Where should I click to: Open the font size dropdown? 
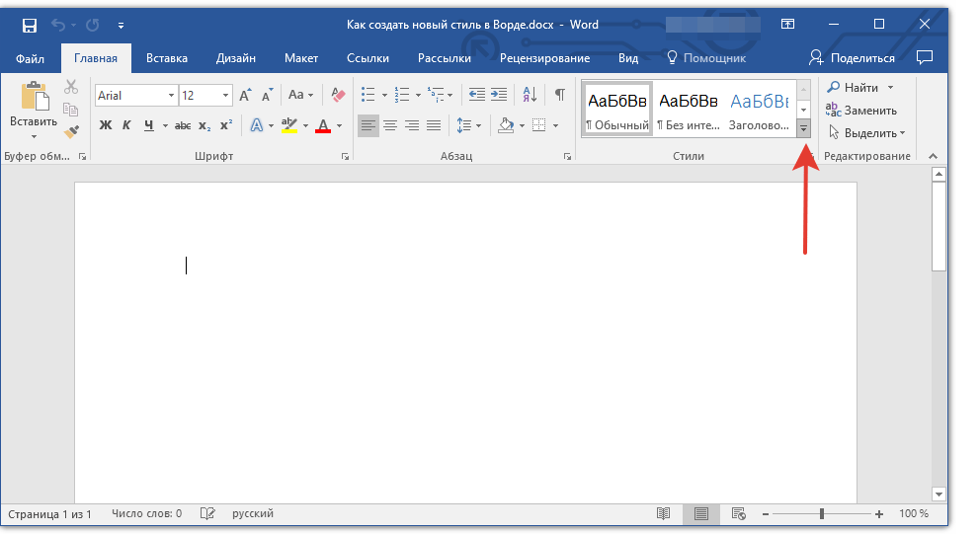click(x=226, y=96)
